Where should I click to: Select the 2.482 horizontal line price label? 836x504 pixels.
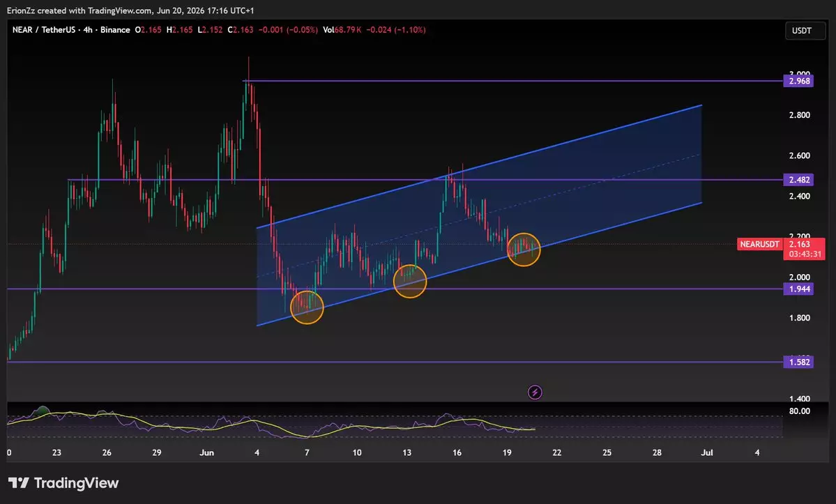[x=798, y=180]
